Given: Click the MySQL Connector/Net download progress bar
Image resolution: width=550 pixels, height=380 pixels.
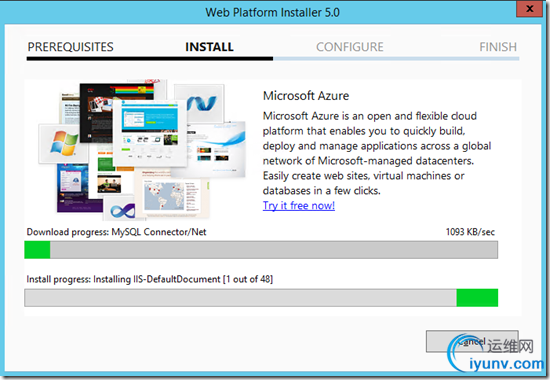Looking at the screenshot, I should 261,250.
